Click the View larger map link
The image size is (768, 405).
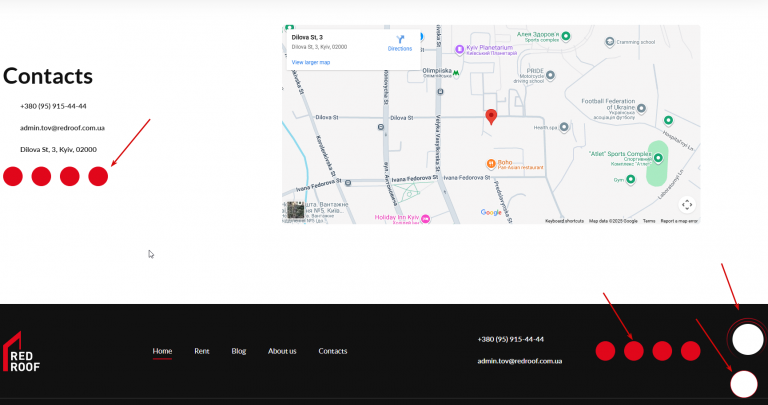click(311, 62)
